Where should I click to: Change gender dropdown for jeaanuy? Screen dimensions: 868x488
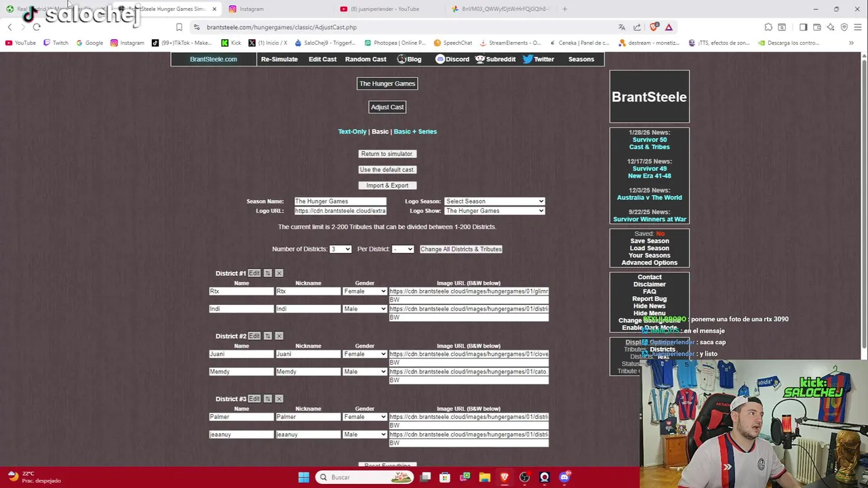(x=365, y=434)
